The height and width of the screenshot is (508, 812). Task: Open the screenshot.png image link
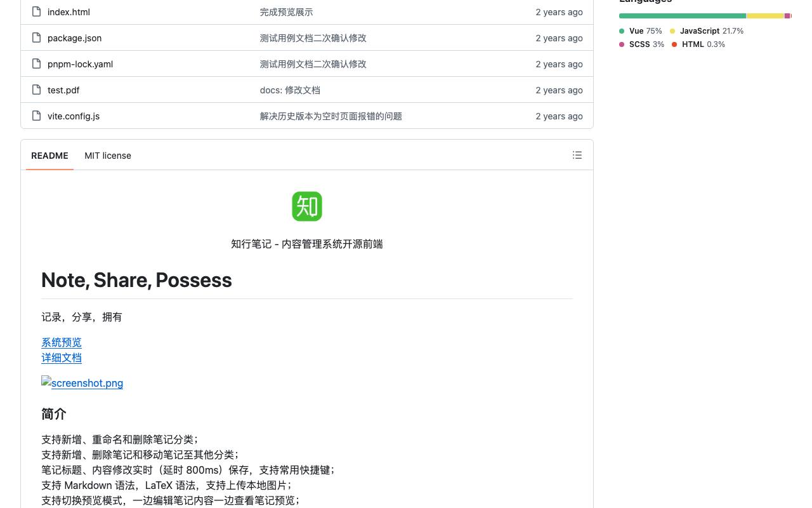[x=82, y=383]
